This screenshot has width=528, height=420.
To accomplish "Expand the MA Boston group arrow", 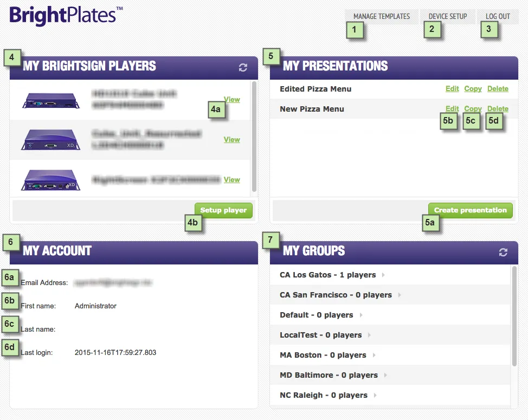I will [x=374, y=355].
